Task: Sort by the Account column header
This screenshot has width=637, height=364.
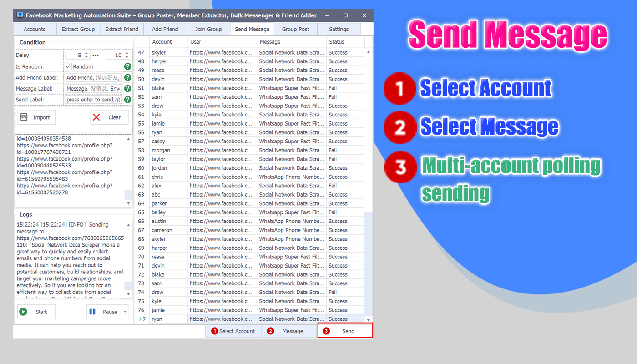Action: pos(168,42)
